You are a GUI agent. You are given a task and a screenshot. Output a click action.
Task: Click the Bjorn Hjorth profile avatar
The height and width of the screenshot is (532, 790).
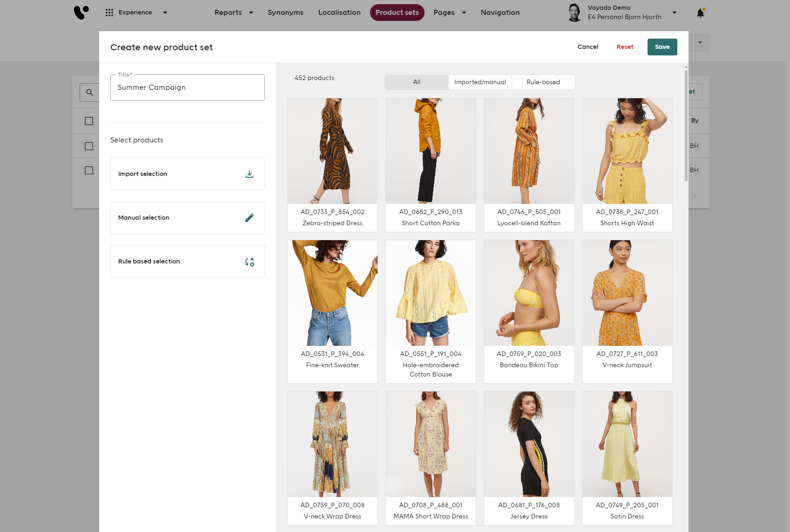coord(574,13)
